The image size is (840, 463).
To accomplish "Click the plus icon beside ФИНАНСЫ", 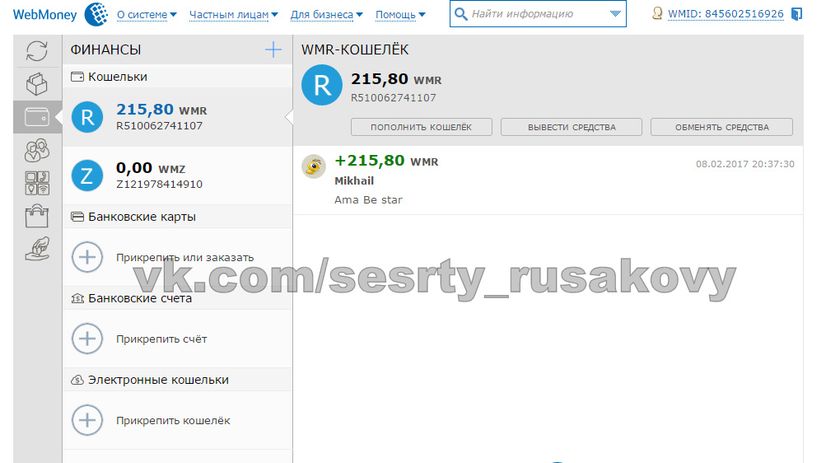I will [273, 49].
